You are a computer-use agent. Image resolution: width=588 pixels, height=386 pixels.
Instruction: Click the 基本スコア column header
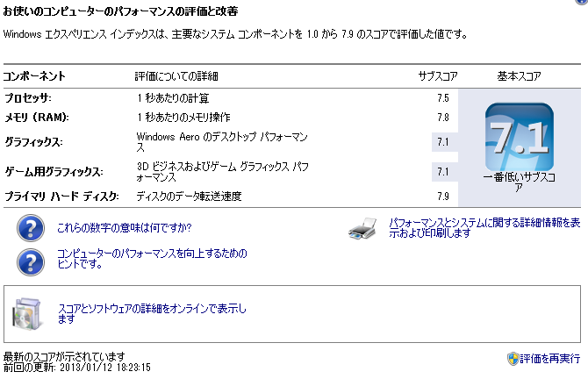520,76
